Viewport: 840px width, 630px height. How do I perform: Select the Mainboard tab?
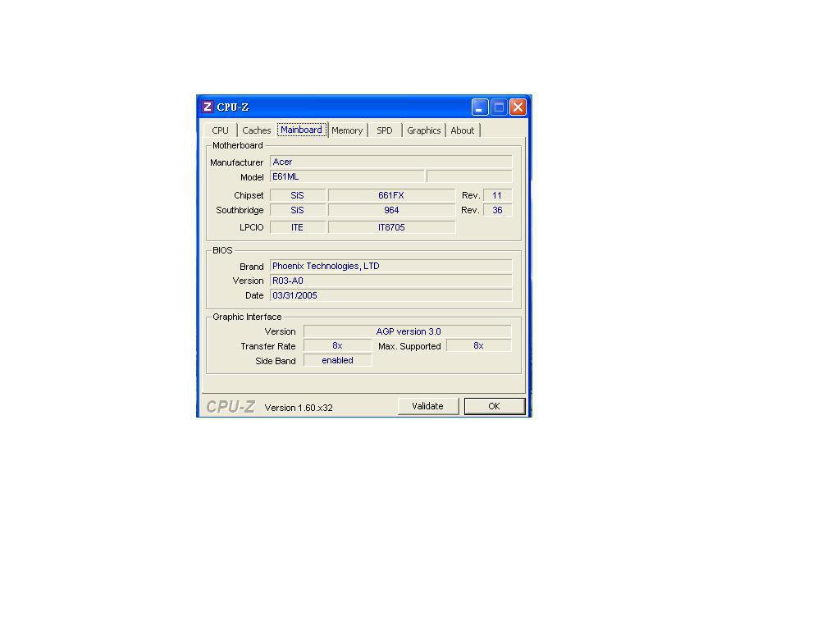(302, 130)
